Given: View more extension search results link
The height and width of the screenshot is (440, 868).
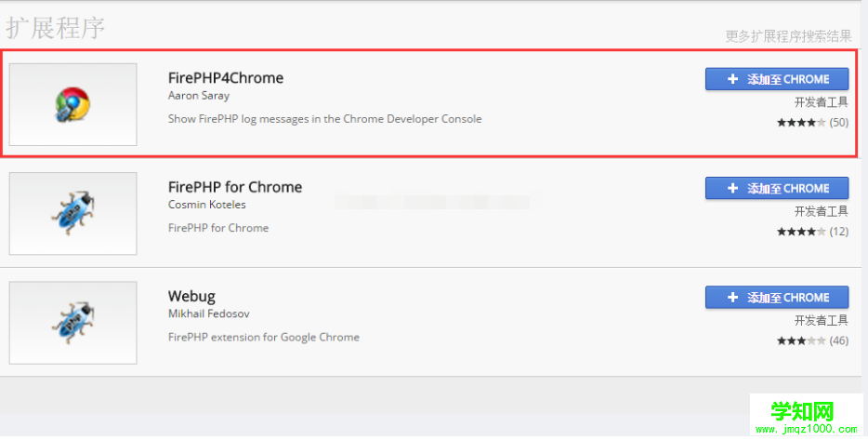Looking at the screenshot, I should click(788, 36).
